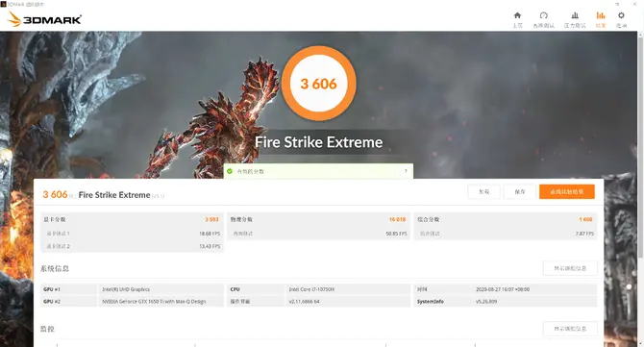This screenshot has height=347, width=644.
Task: Expand the valid score notification bar
Action: click(x=318, y=171)
